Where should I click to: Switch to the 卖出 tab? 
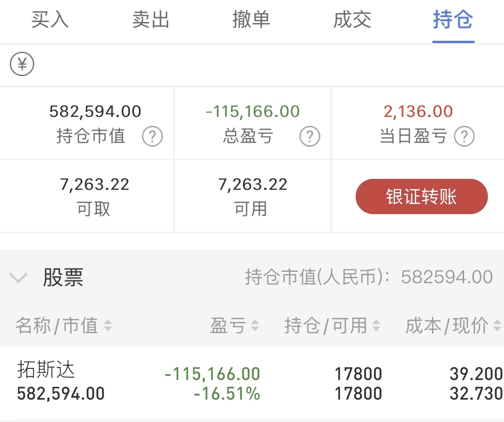(151, 20)
